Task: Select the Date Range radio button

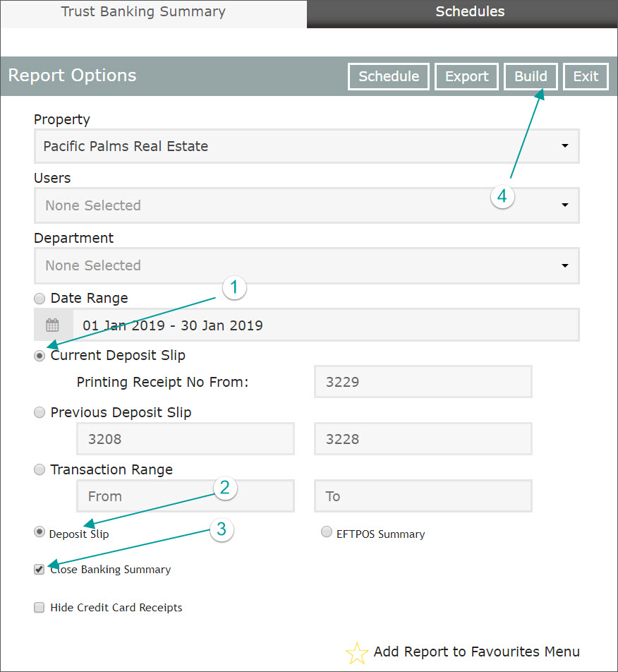Action: 40,299
